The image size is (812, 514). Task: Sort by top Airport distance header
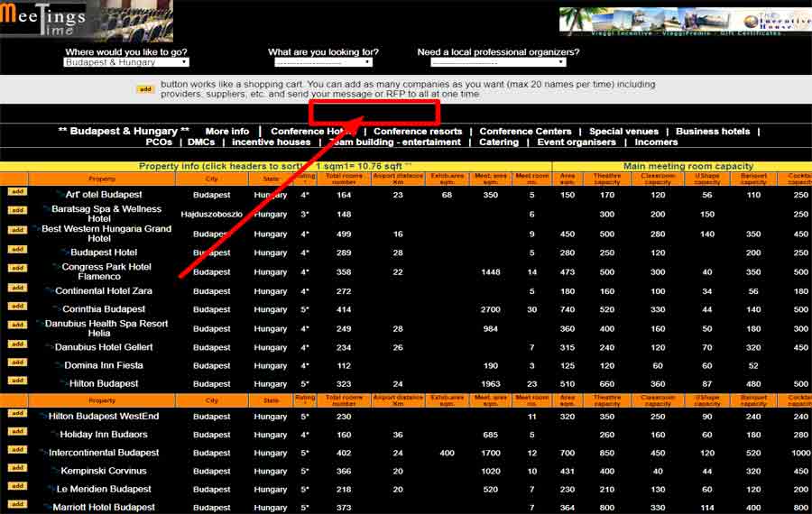(398, 179)
